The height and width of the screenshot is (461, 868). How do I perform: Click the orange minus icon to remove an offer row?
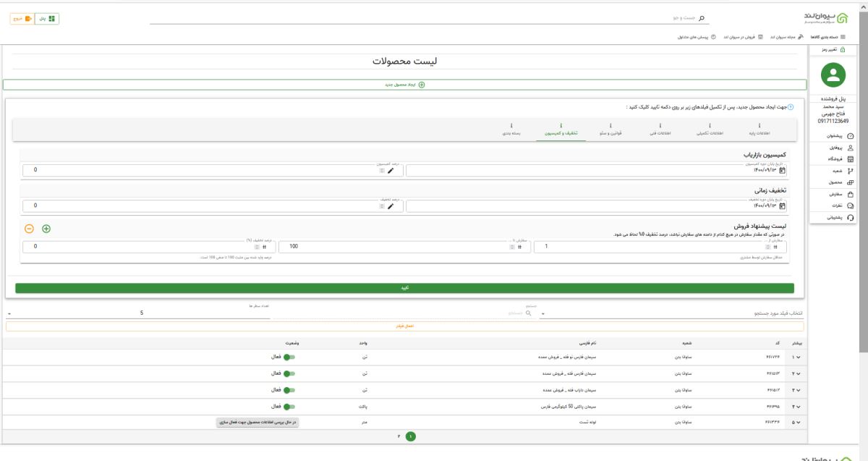pos(29,229)
